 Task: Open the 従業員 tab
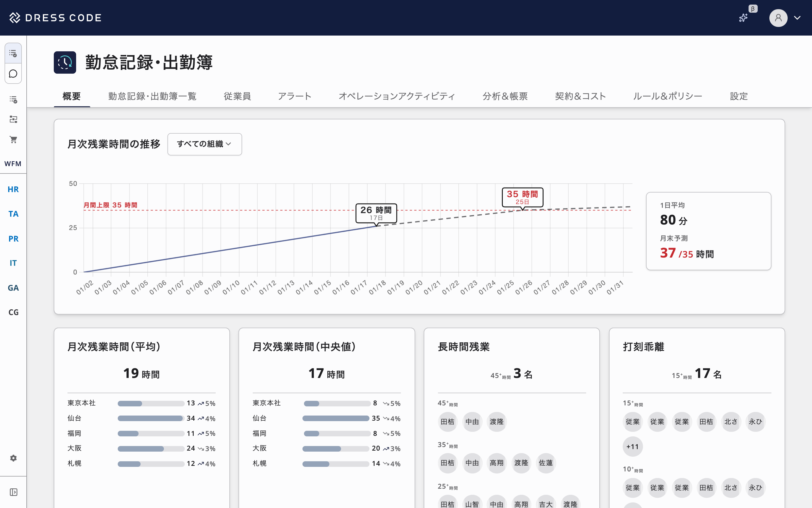[x=237, y=97]
